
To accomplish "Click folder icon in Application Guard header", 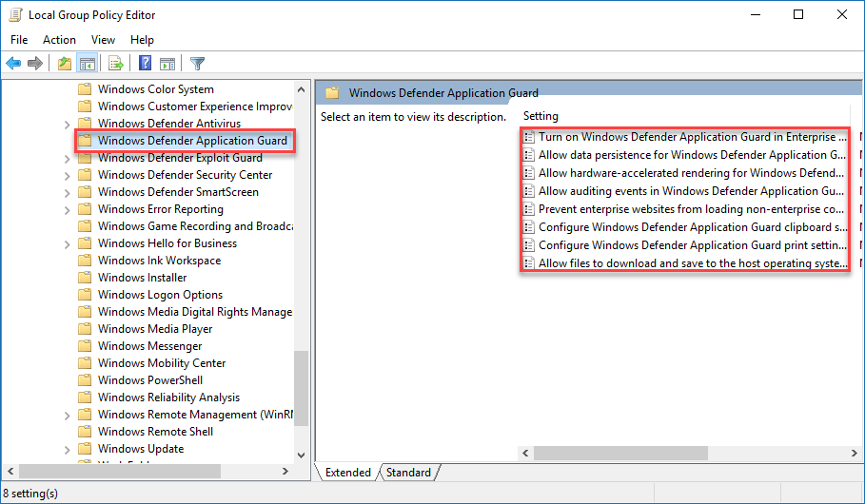I will (x=332, y=92).
